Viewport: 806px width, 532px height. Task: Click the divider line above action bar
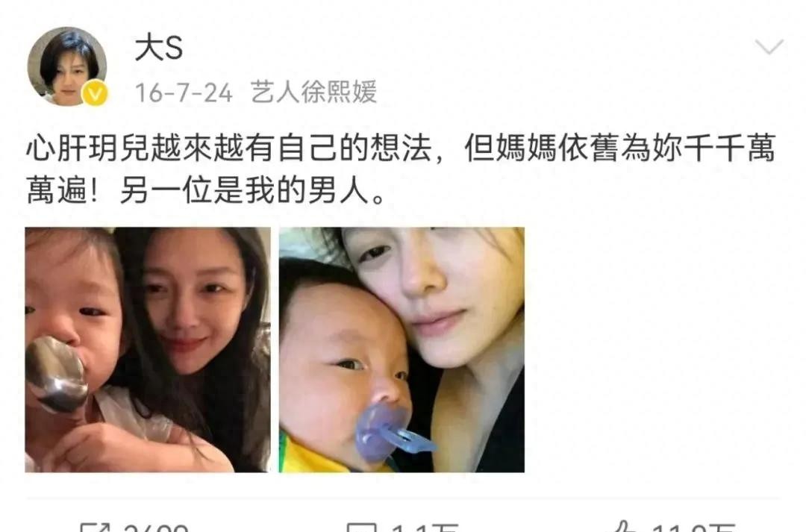point(403,498)
